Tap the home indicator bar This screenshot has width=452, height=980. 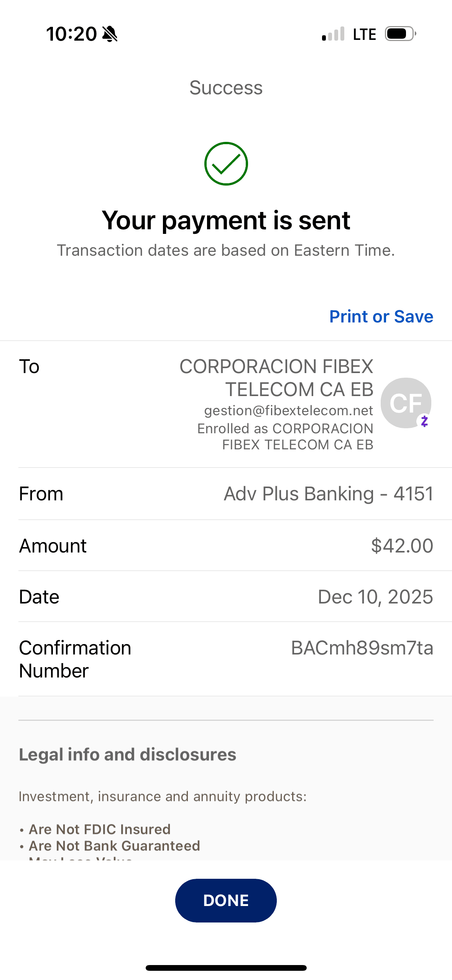[x=226, y=968]
